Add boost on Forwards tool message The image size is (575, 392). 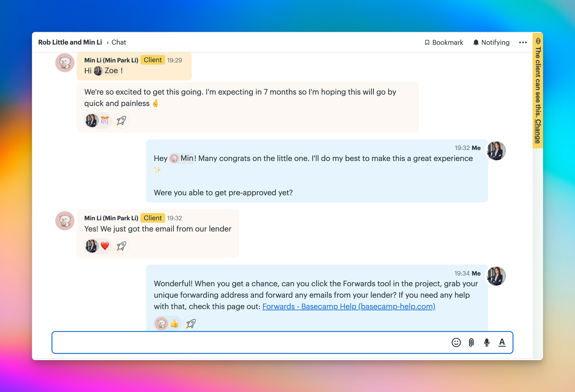point(191,324)
